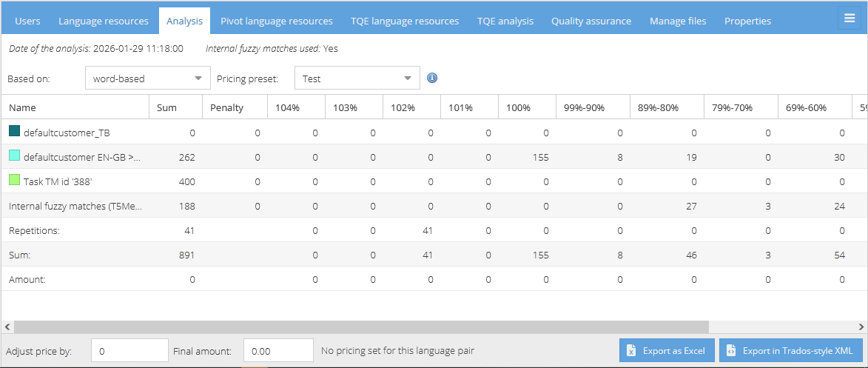This screenshot has height=368, width=868.
Task: Click the 54 value in Sum row
Action: 839,255
